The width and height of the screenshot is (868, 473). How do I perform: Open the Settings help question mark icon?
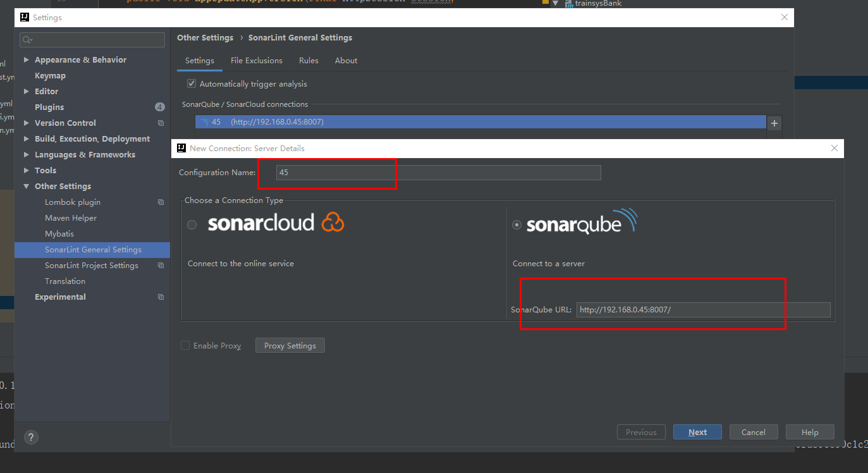(31, 437)
